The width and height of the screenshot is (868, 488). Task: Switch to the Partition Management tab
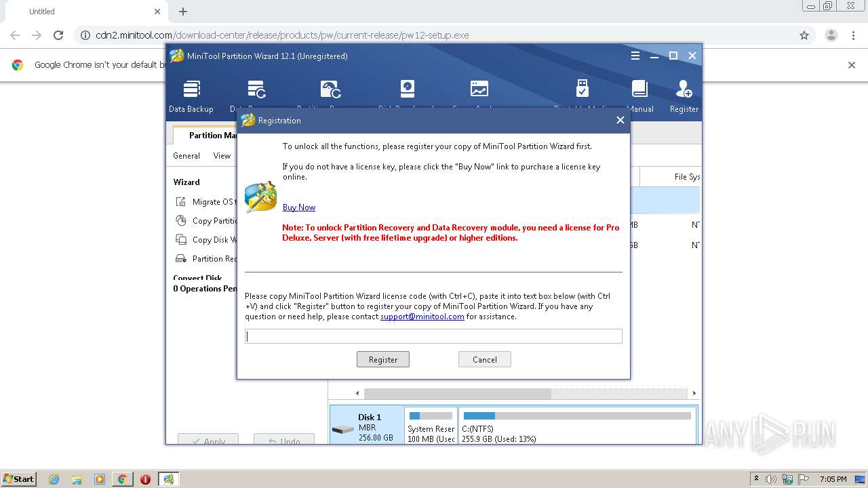pos(205,135)
